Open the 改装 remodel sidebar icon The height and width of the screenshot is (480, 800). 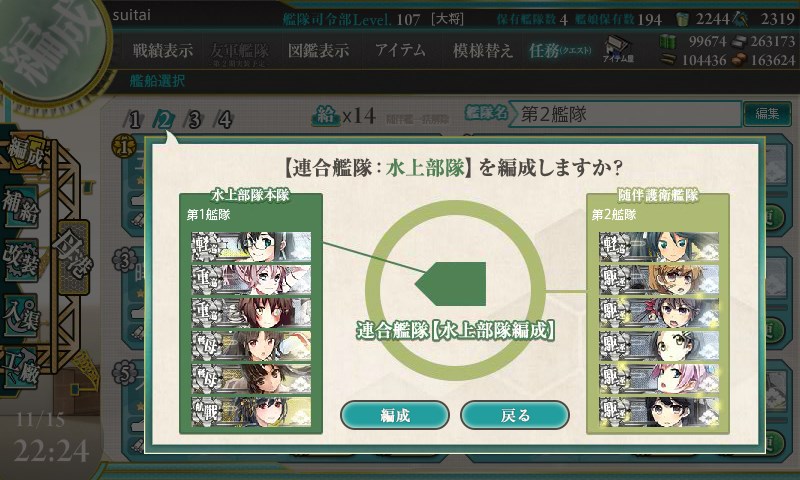(x=21, y=260)
